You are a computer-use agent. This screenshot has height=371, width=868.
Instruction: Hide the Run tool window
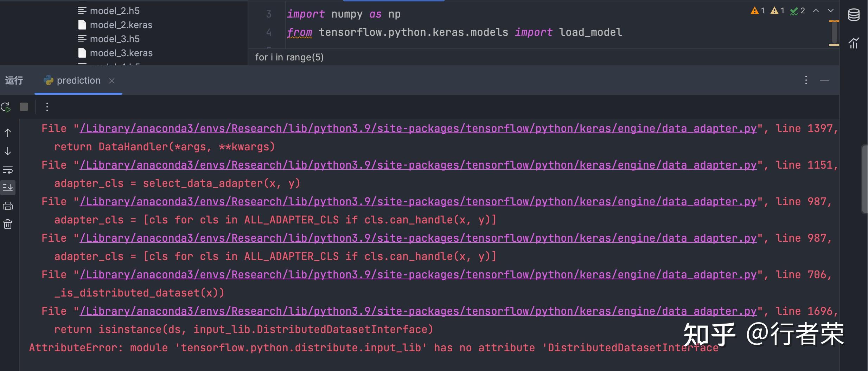click(824, 80)
